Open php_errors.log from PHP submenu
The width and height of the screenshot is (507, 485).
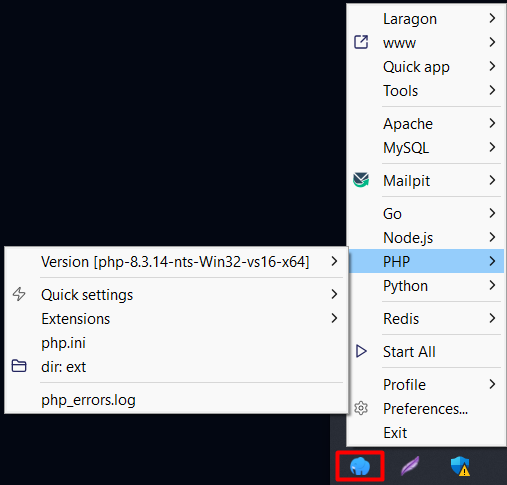[176, 400]
